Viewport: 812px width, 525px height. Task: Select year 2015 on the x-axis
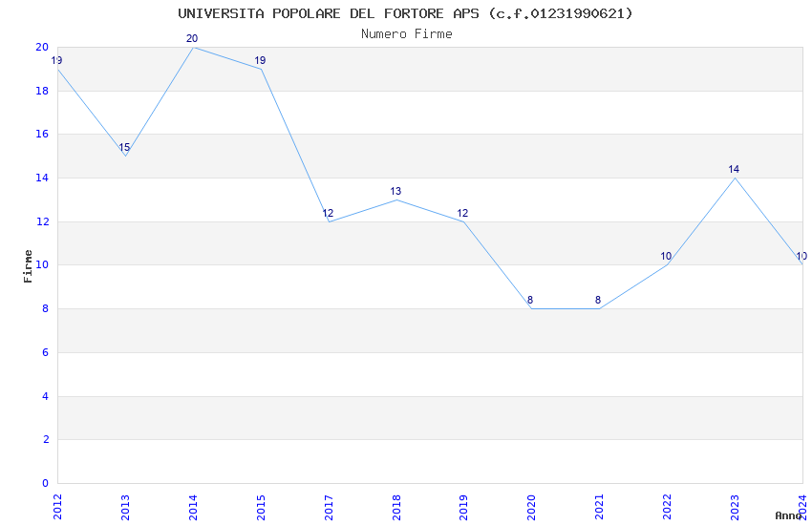(261, 507)
